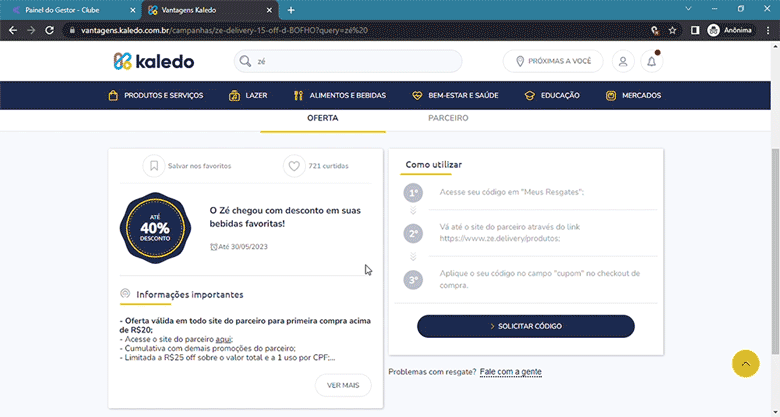Click step 2 text with ze.delivery link
The image size is (780, 417).
tap(509, 233)
